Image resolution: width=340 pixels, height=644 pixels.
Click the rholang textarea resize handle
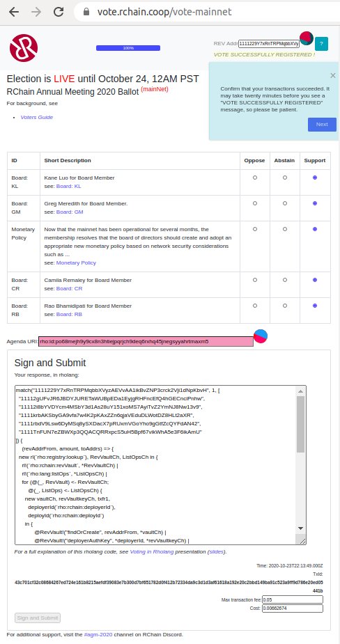click(302, 542)
